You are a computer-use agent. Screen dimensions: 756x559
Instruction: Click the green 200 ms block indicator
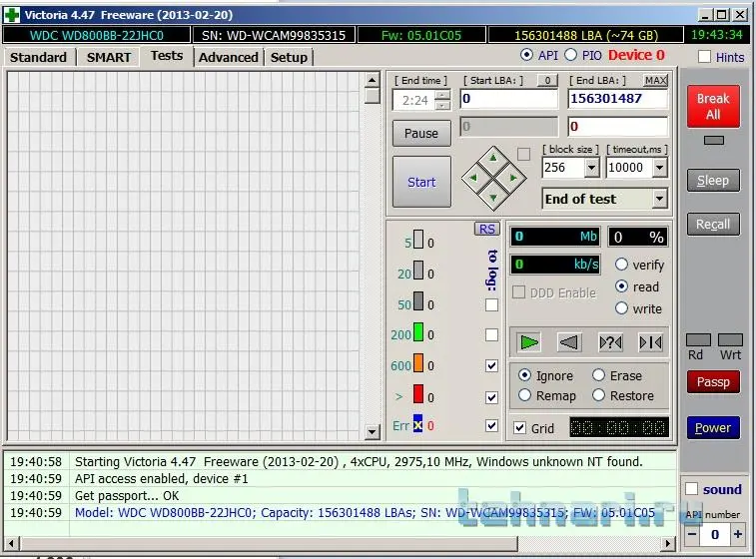point(418,332)
